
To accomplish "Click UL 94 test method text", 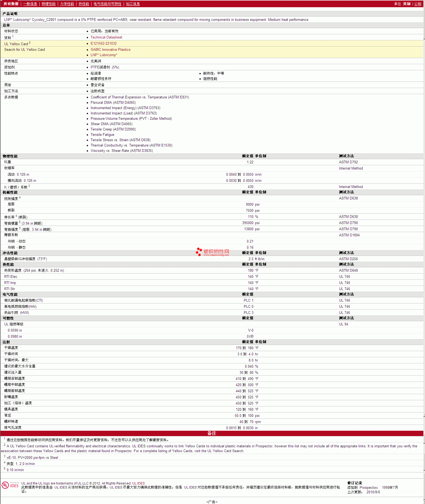I will [343, 324].
